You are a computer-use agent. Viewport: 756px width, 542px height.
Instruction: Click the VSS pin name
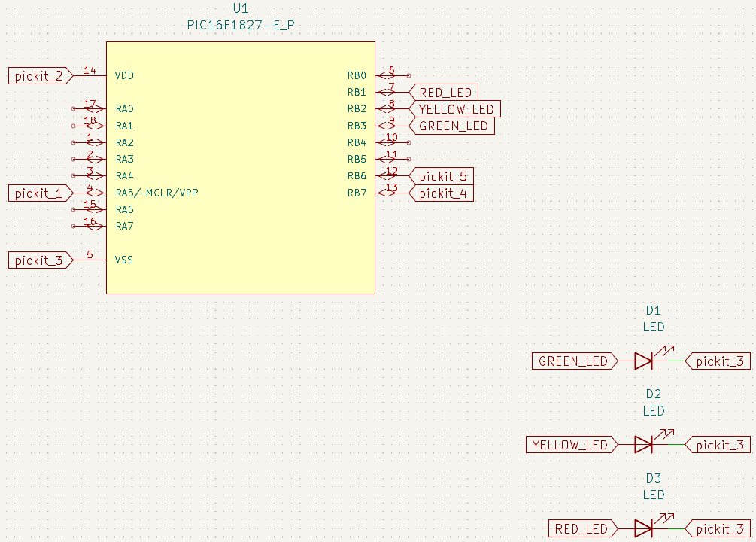124,260
